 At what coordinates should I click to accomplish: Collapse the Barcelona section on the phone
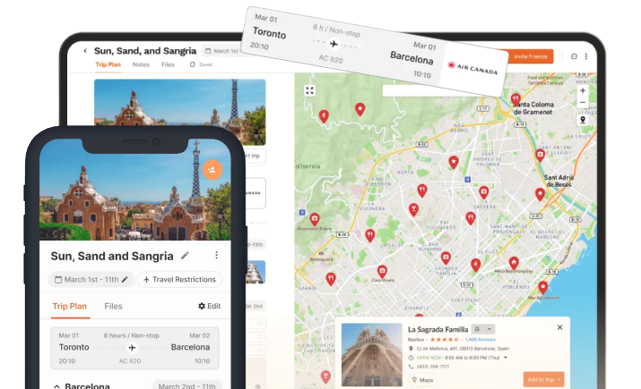tap(57, 386)
